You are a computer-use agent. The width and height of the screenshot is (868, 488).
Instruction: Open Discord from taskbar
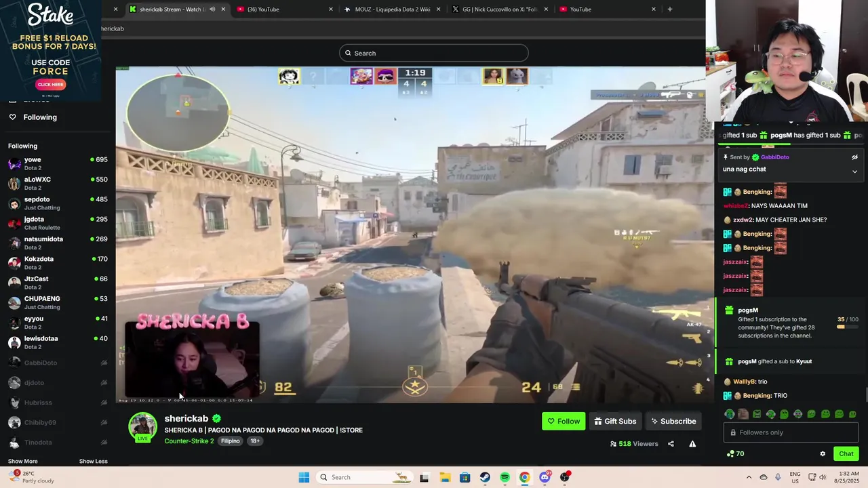[545, 477]
